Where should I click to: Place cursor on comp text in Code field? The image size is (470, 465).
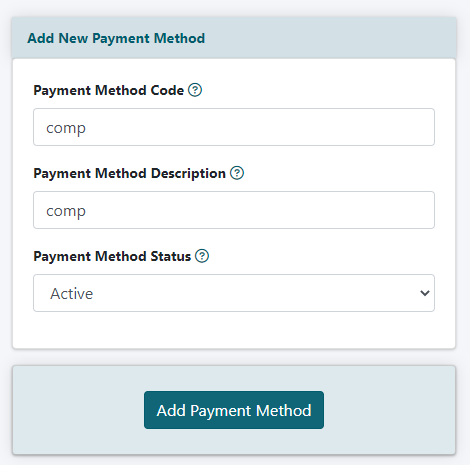pos(66,128)
